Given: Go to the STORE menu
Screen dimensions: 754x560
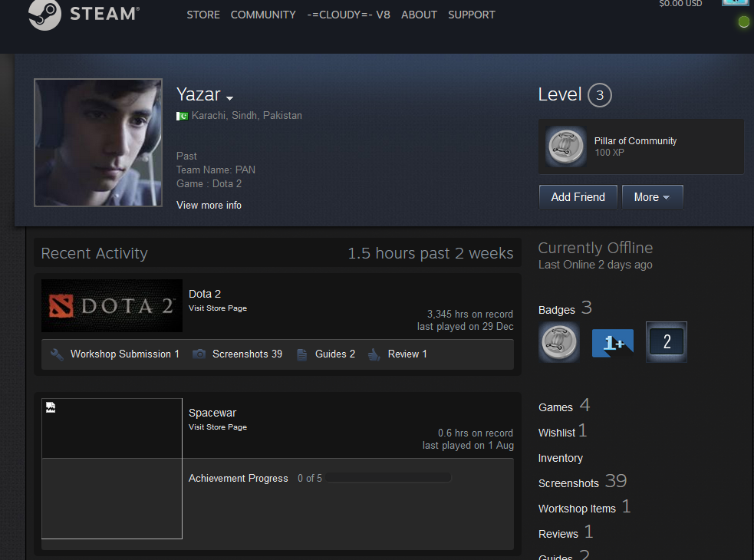Looking at the screenshot, I should pos(203,15).
